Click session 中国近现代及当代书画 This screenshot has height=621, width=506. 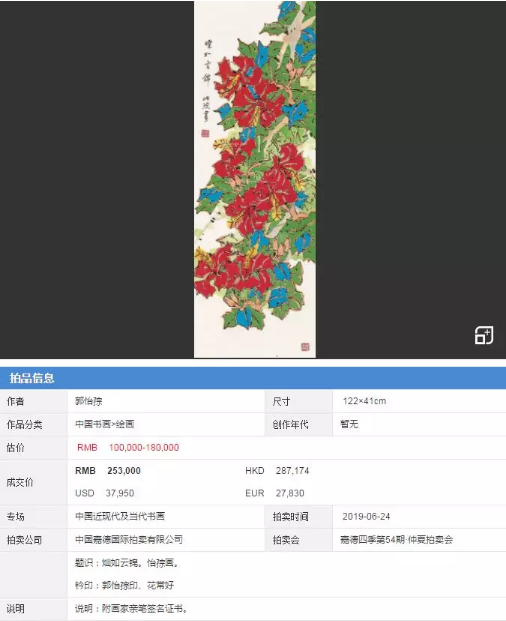coord(120,516)
